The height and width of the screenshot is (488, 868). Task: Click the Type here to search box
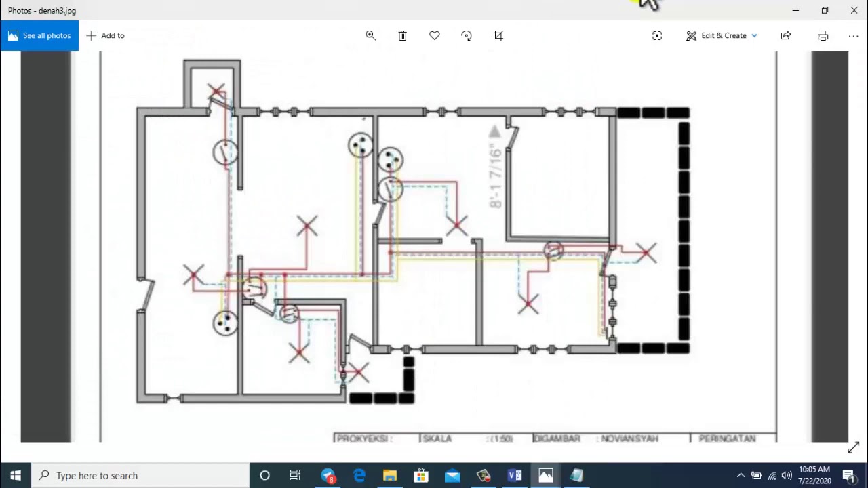[x=140, y=475]
